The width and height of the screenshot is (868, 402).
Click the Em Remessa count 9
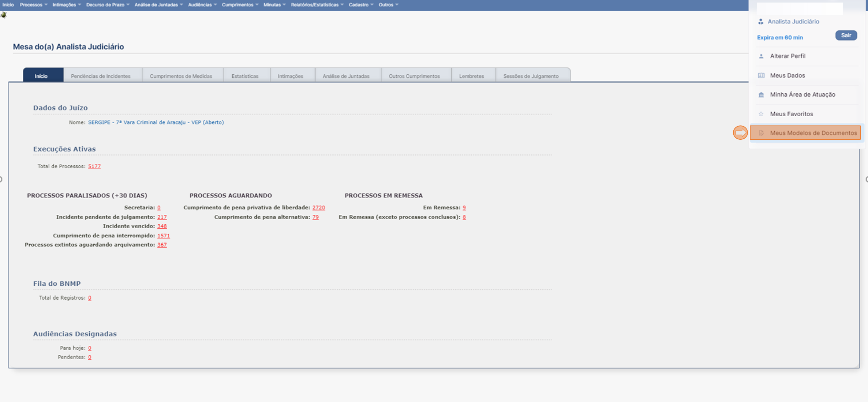pyautogui.click(x=464, y=208)
